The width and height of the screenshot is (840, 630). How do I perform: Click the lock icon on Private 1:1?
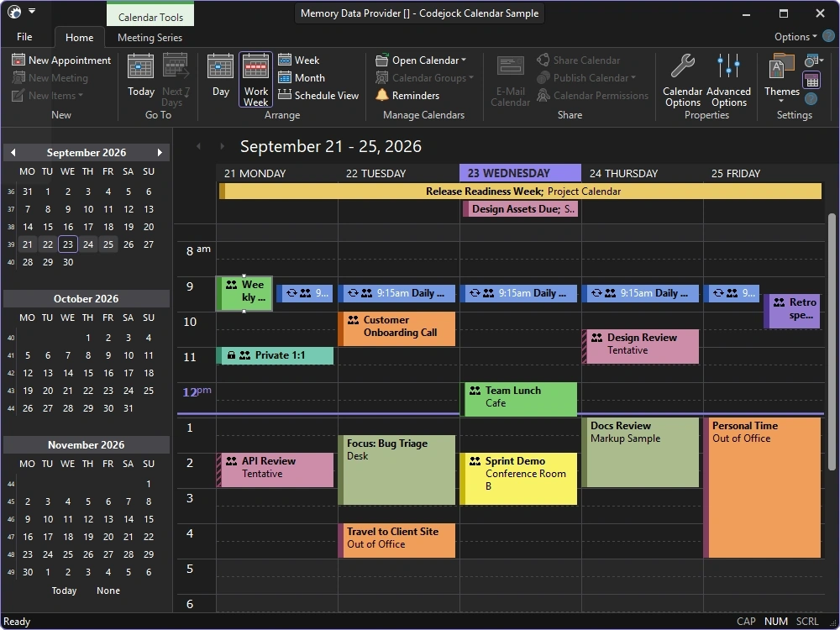point(232,355)
